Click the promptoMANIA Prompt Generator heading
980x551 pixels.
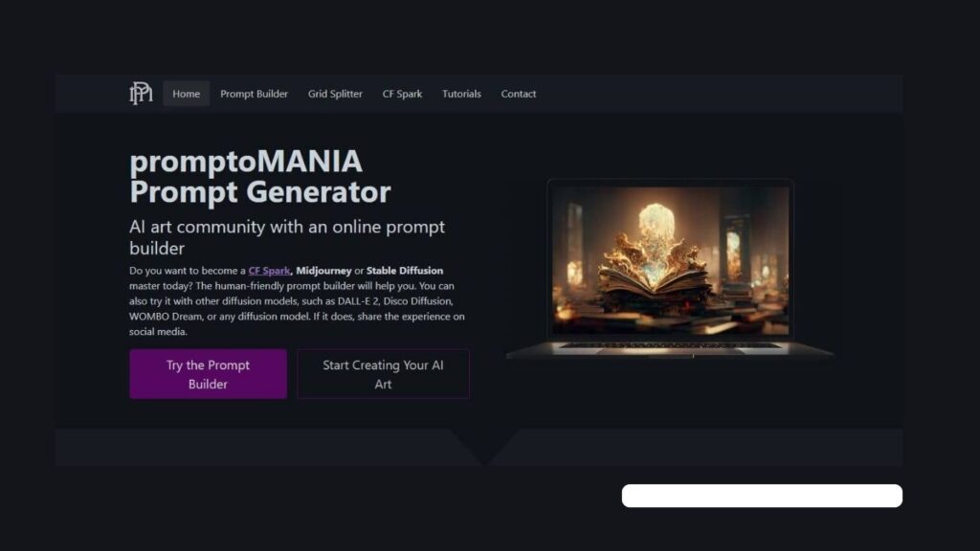coord(260,177)
